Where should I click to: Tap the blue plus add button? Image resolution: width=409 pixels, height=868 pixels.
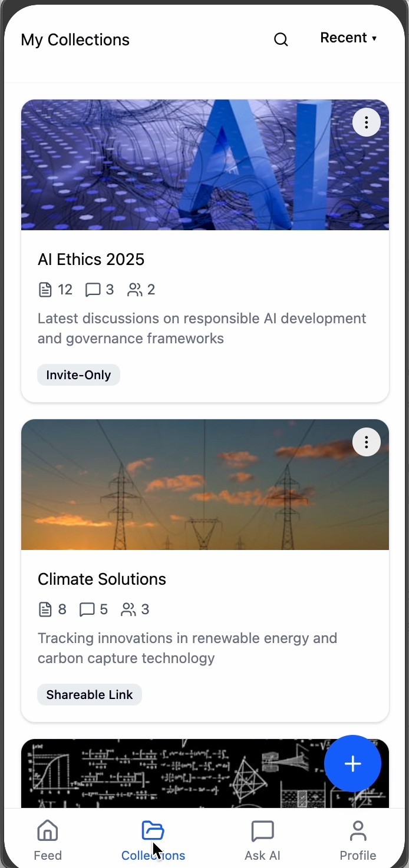[353, 764]
